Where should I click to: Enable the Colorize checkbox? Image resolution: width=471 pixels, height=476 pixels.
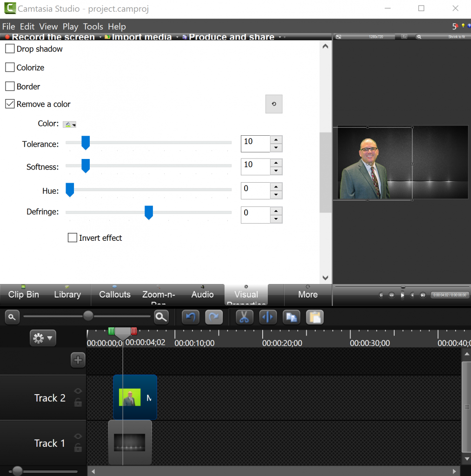point(10,67)
